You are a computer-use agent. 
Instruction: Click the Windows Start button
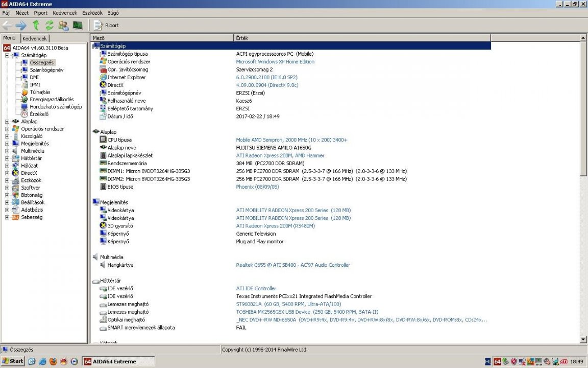click(x=12, y=361)
